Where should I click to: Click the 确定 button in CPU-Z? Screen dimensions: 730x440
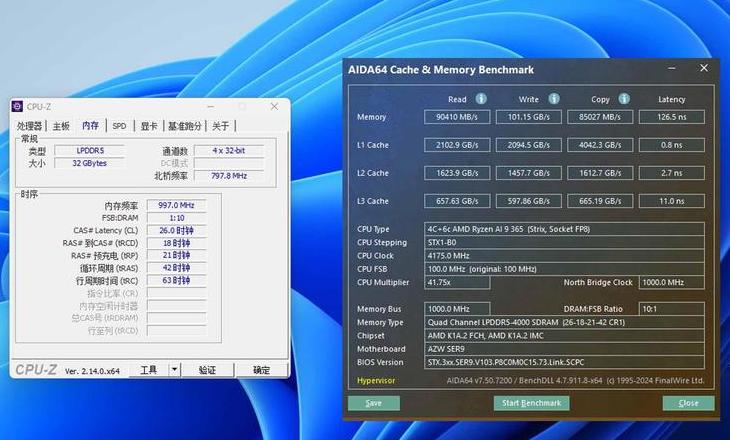pyautogui.click(x=261, y=370)
